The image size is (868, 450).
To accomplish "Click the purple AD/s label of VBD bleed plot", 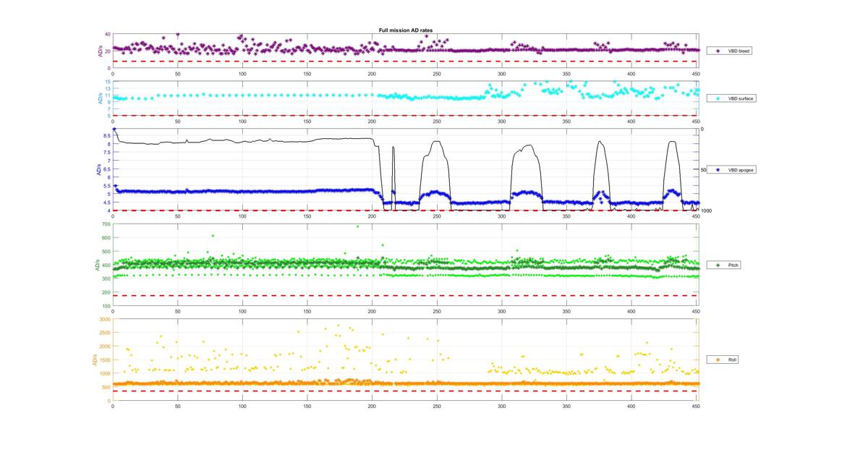I will pos(100,51).
